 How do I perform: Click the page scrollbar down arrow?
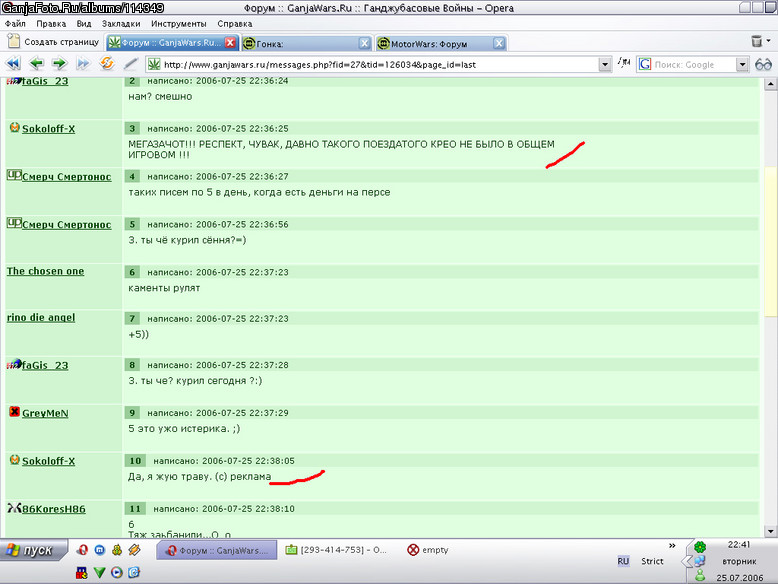(x=771, y=531)
